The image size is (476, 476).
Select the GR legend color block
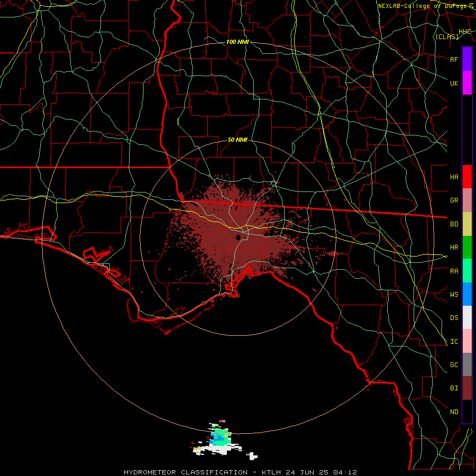pos(467,200)
